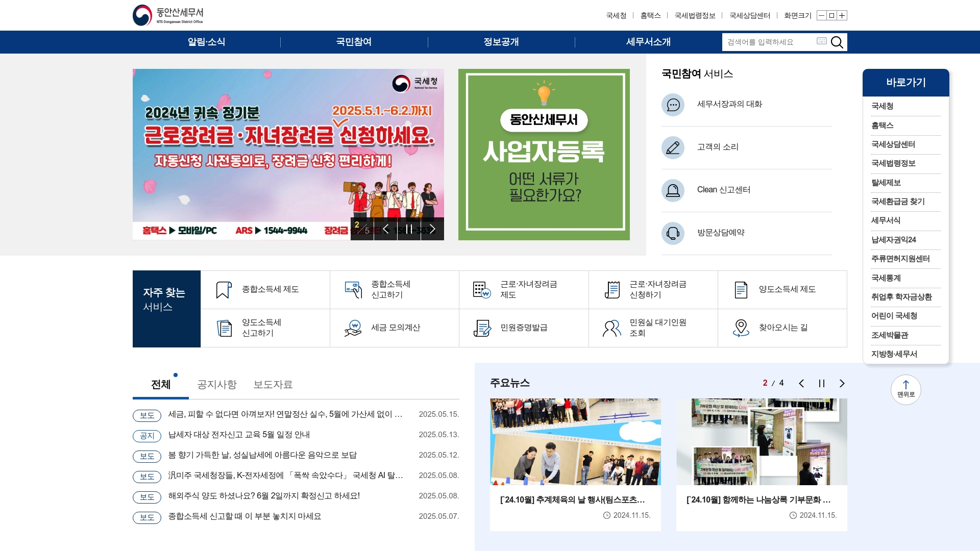Click the 종합소득세 제도 bookmark icon
Image resolution: width=980 pixels, height=551 pixels.
224,290
